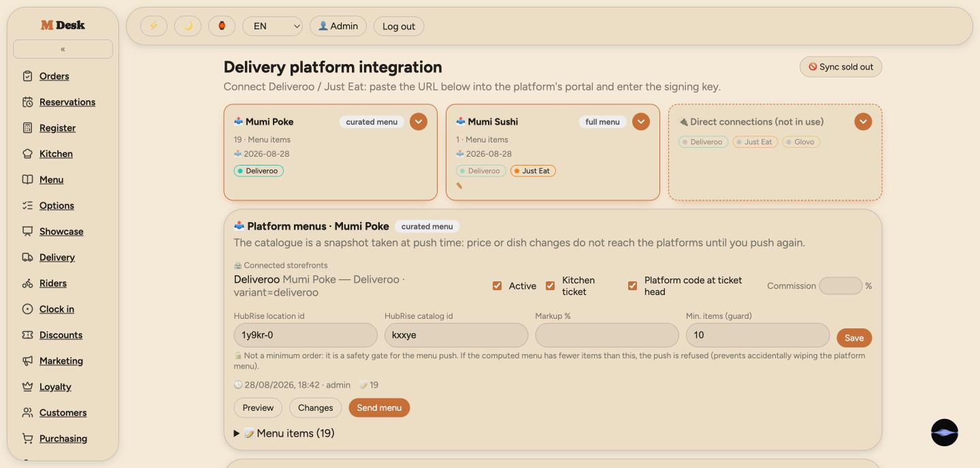Open the Loyalty sidebar link
Screen dimensions: 980x468
tap(55, 387)
